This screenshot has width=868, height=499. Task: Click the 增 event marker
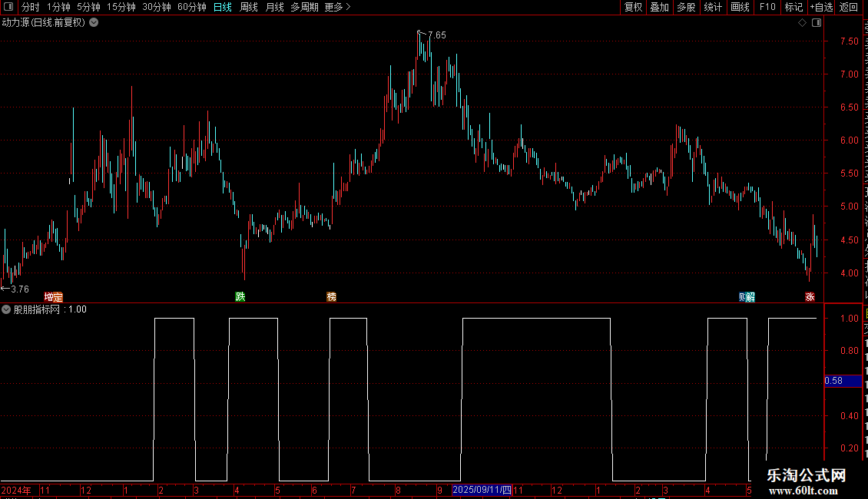[48, 297]
